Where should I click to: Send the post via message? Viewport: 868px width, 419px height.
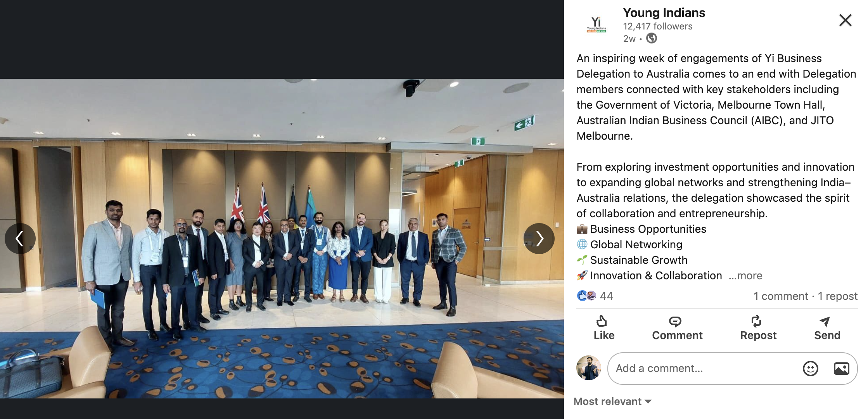(x=827, y=328)
